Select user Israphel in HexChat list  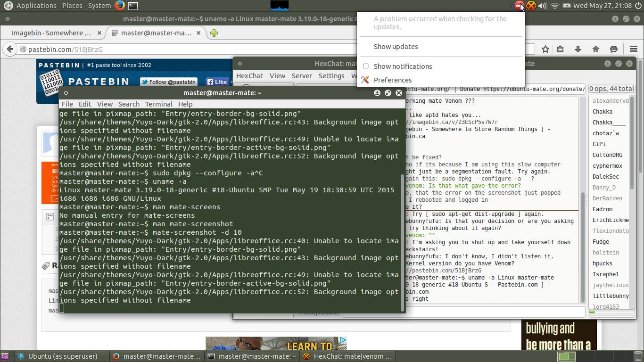(606, 274)
